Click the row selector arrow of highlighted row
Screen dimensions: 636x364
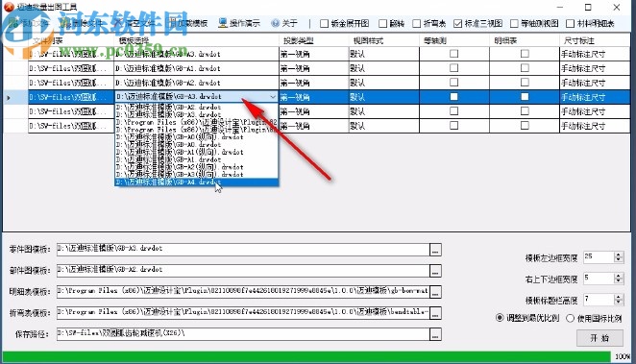[x=9, y=97]
